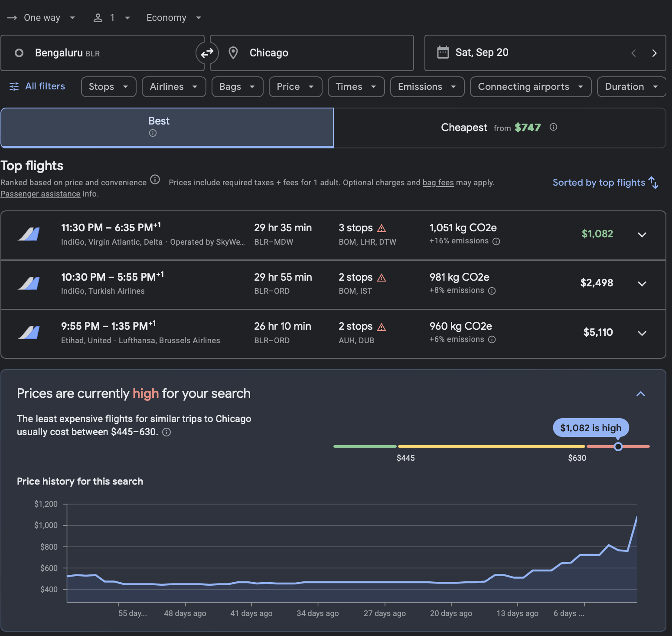Go to previous departure date
The image size is (672, 636).
tap(633, 53)
